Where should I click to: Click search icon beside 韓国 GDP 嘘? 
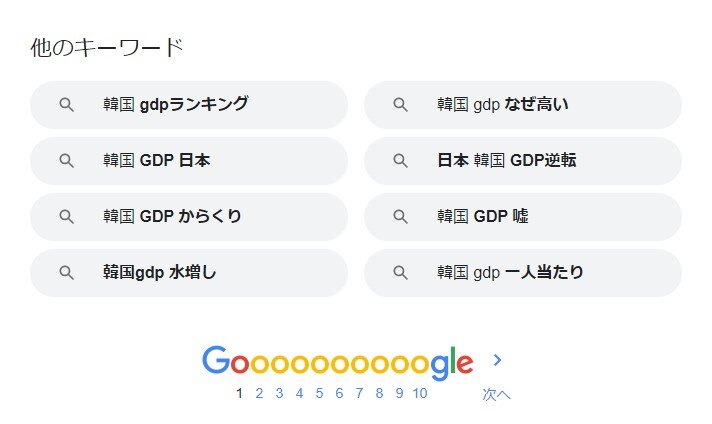click(x=400, y=217)
